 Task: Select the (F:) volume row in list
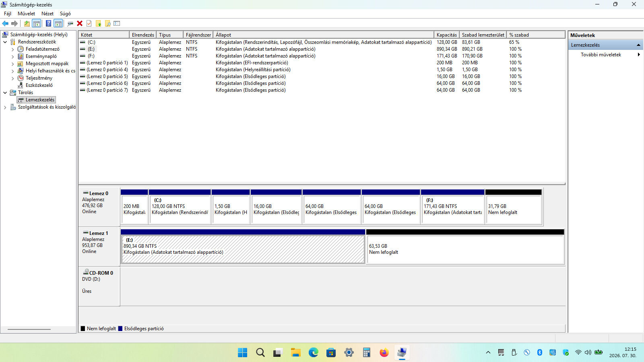(322, 56)
